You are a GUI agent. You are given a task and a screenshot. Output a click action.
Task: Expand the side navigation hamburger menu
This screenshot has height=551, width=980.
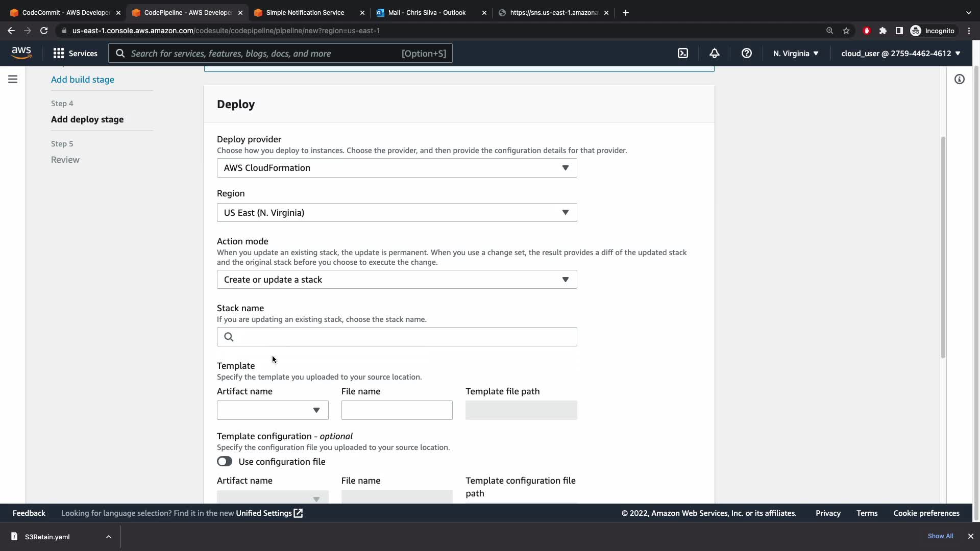(x=13, y=79)
